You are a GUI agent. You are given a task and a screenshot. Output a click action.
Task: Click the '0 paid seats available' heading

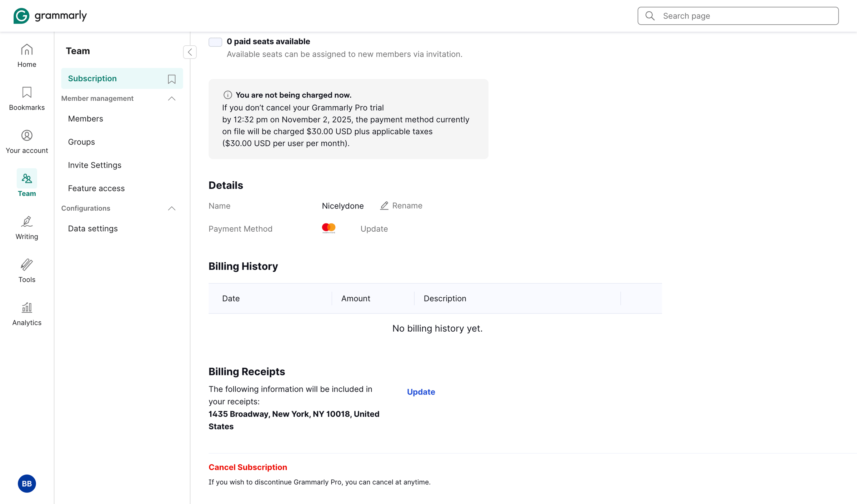pyautogui.click(x=268, y=41)
